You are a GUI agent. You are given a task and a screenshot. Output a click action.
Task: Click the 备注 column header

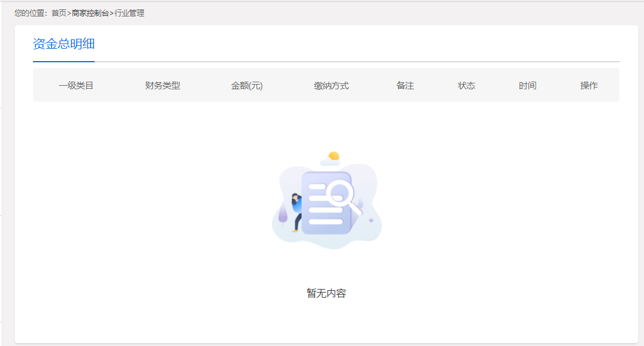(x=405, y=85)
